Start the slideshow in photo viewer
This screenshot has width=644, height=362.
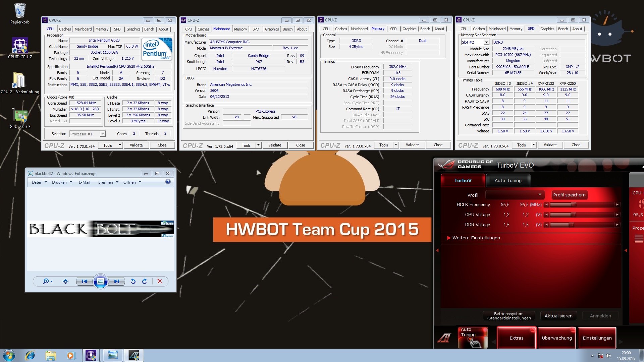100,281
